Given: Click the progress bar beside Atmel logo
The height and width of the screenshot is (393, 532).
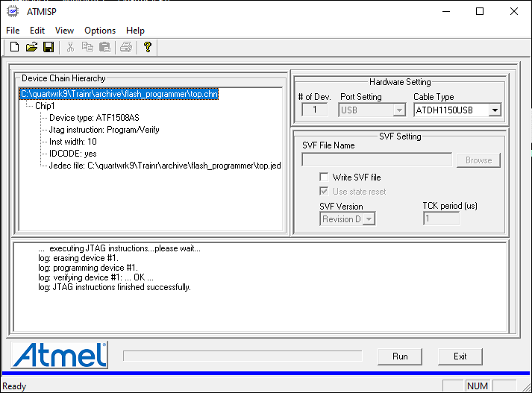Looking at the screenshot, I should [242, 356].
